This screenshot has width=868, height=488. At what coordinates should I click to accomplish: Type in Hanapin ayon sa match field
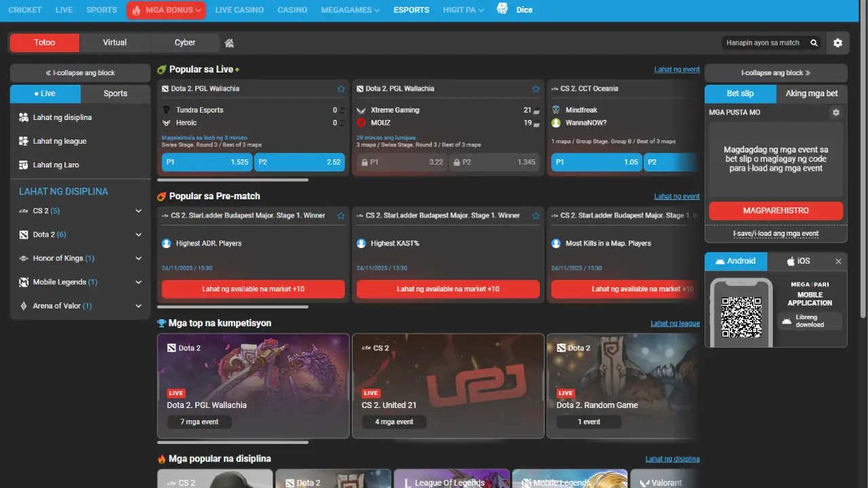(x=764, y=43)
